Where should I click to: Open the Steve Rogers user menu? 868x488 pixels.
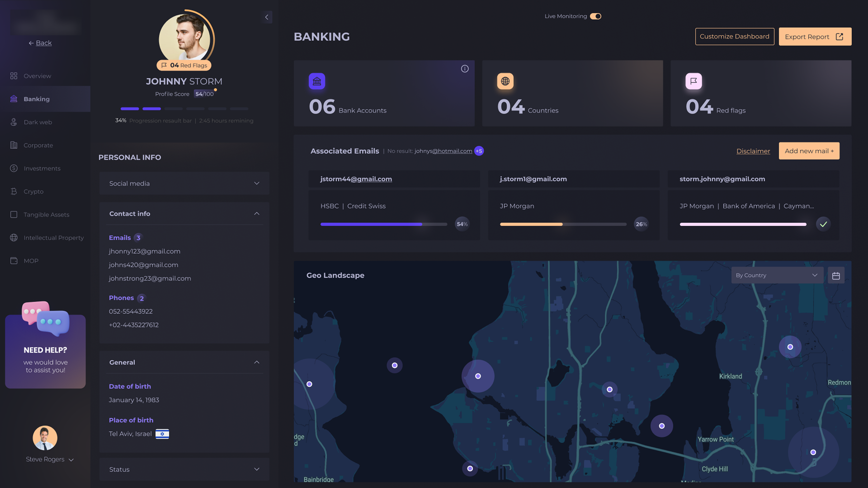(50, 459)
